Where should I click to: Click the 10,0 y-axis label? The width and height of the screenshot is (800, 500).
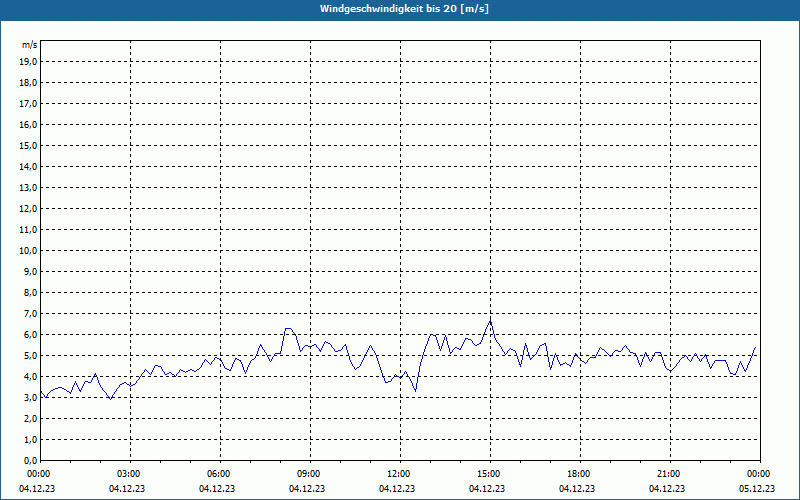28,251
